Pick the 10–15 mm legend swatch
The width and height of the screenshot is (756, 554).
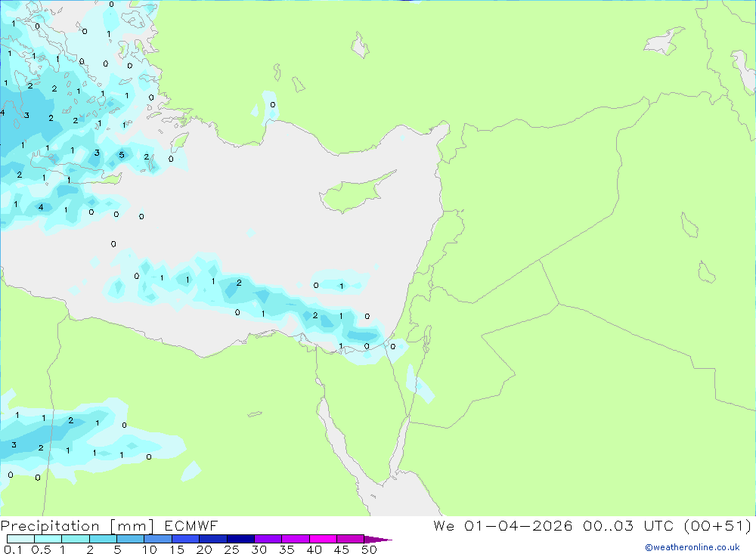pos(158,539)
